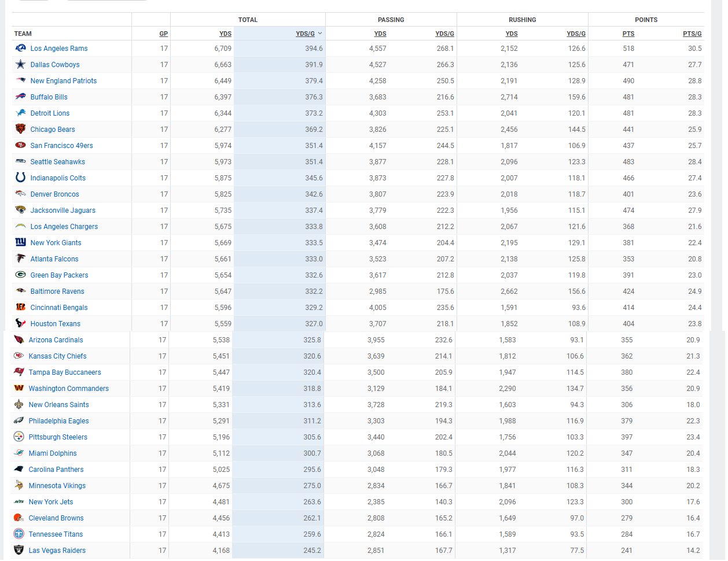Screen dimensions: 728x561
Task: Go to Buffalo Bills team link
Action: pos(49,97)
